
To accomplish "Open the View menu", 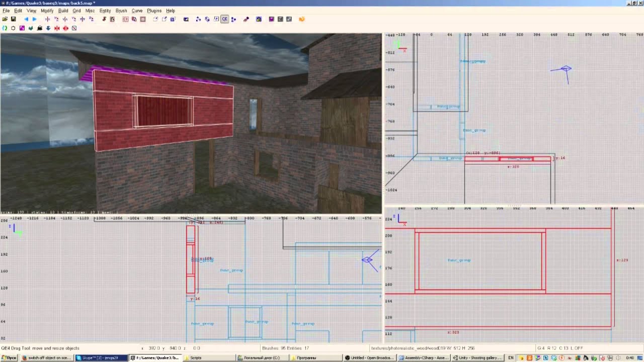I will [x=31, y=11].
